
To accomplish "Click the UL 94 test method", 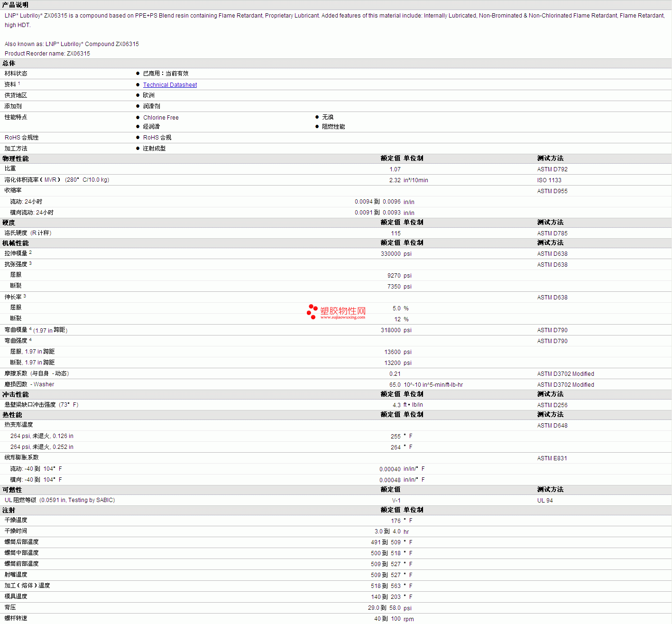I will (x=545, y=501).
